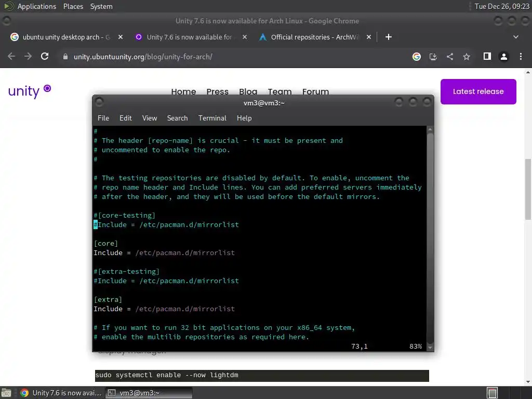Open the terminal View menu
The image size is (532, 399).
(x=150, y=118)
